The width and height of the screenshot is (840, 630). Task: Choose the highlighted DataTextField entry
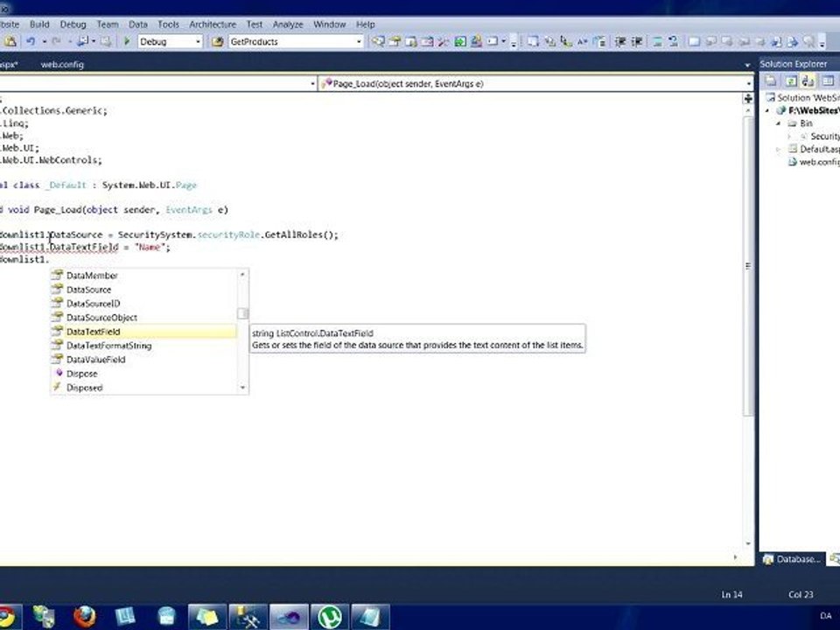[x=143, y=332]
